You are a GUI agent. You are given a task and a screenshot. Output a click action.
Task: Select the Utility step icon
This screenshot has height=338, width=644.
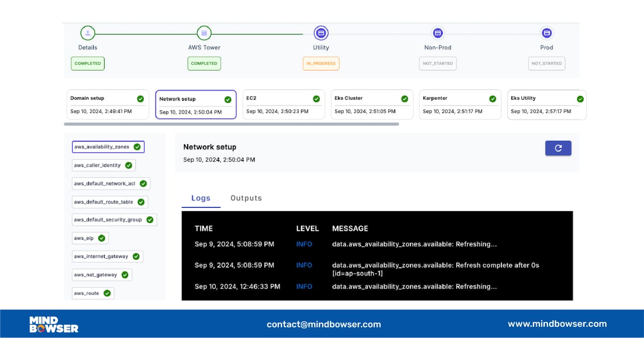point(321,33)
